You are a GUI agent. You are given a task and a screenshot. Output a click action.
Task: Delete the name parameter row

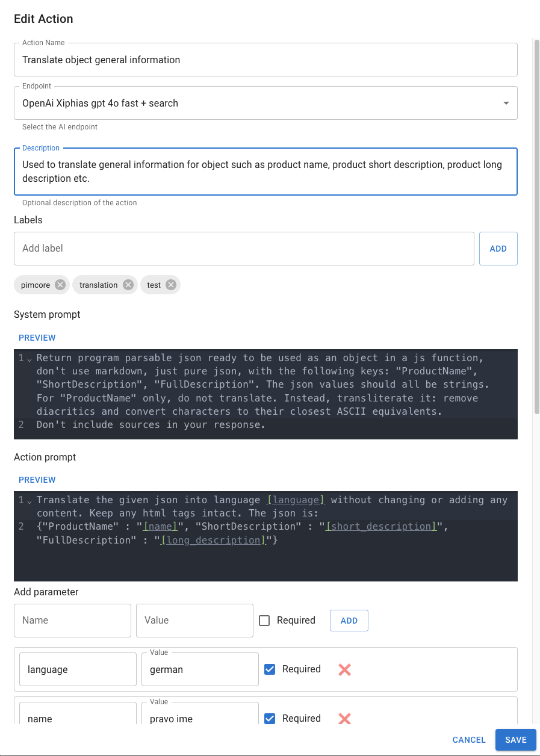344,719
